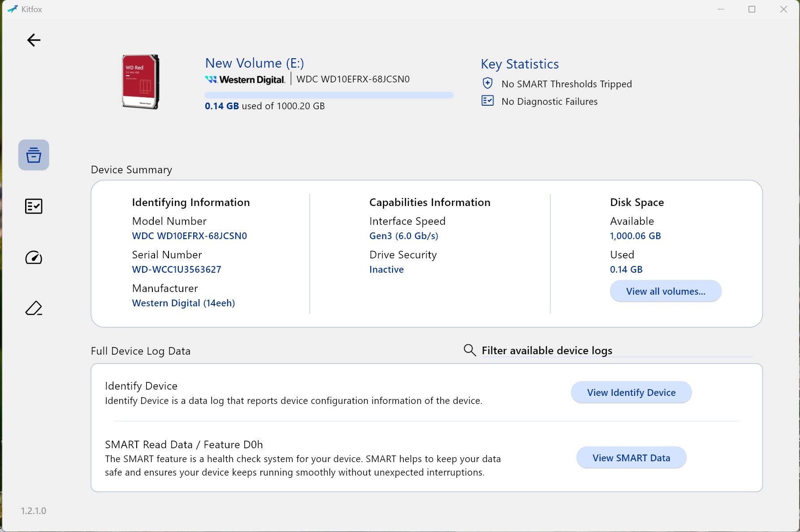Image resolution: width=800 pixels, height=532 pixels.
Task: Click Capabilities Information section title
Action: [x=430, y=202]
